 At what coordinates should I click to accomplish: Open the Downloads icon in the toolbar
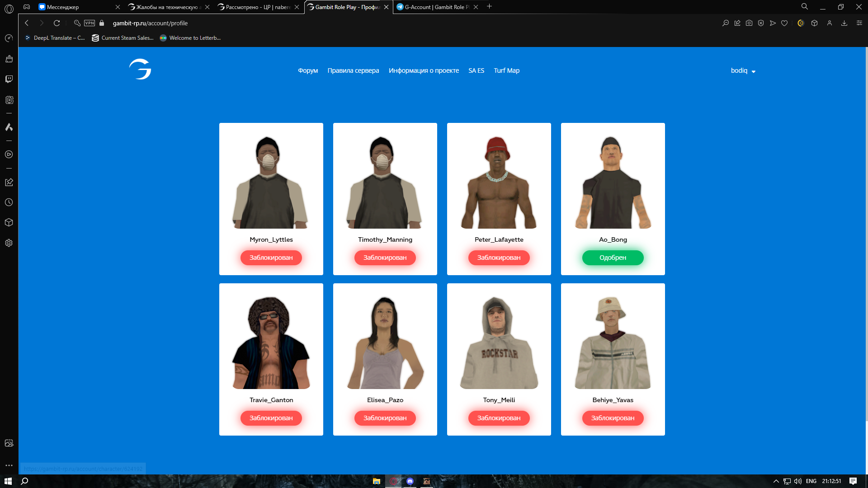[844, 23]
